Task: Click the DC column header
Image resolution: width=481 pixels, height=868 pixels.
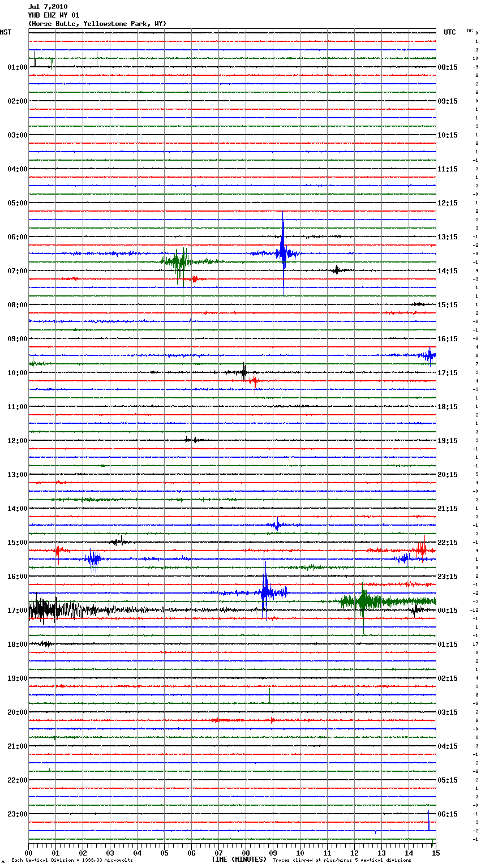Action: click(x=470, y=31)
